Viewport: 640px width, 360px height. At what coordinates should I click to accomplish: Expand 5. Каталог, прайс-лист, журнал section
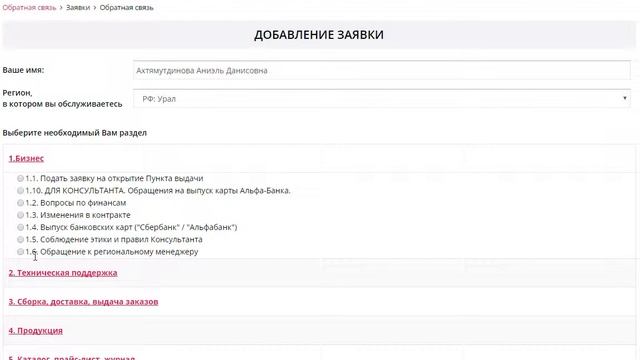point(72,358)
